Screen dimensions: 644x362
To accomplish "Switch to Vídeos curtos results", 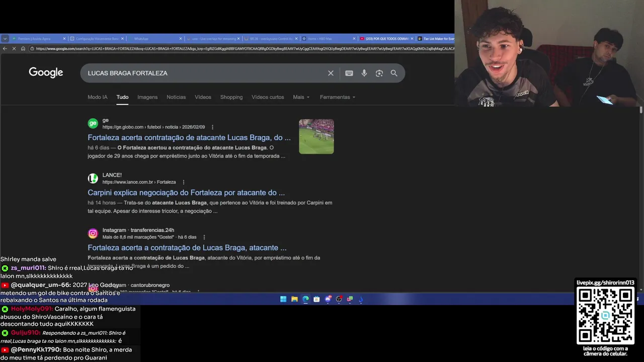I will 268,97.
